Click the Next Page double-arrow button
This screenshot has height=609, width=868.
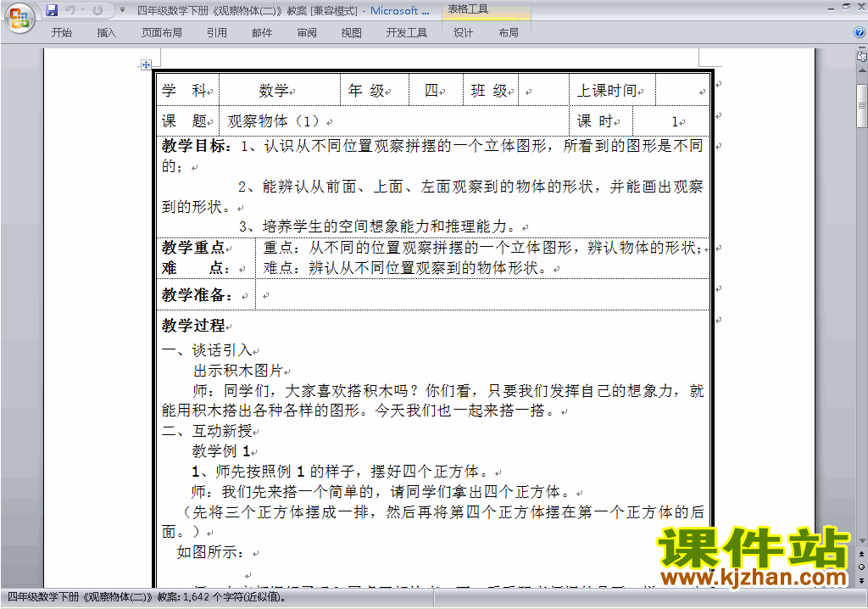point(861,580)
